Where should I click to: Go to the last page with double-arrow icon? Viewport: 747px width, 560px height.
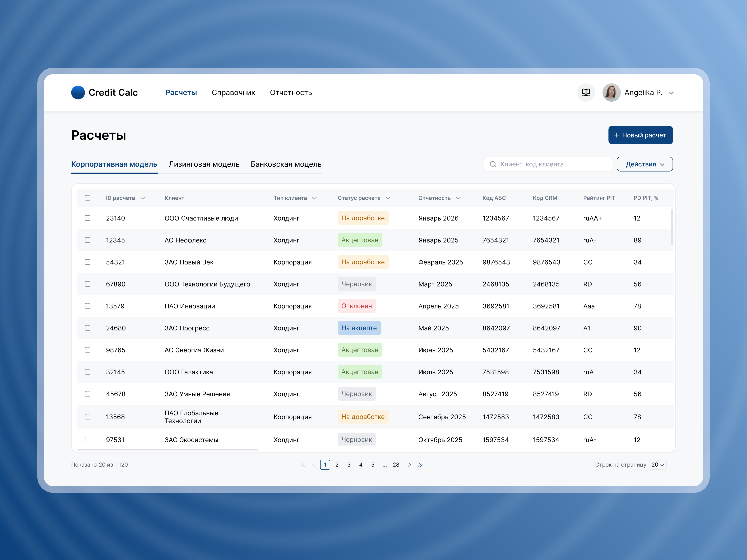420,464
